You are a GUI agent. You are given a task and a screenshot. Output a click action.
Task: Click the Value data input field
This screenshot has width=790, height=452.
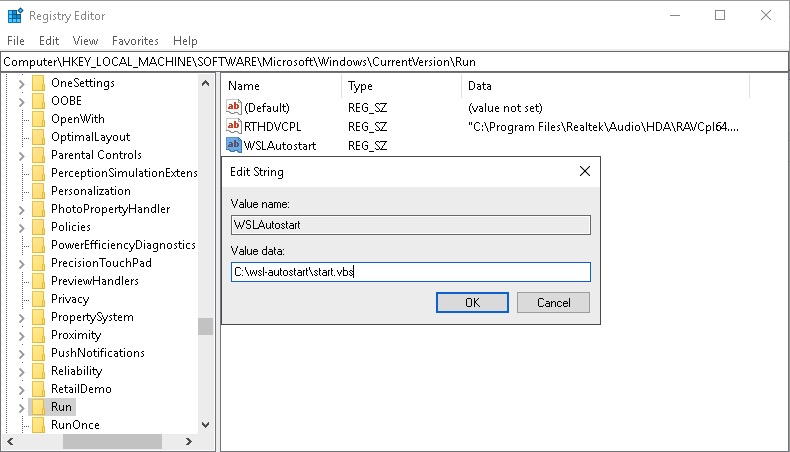(x=411, y=272)
